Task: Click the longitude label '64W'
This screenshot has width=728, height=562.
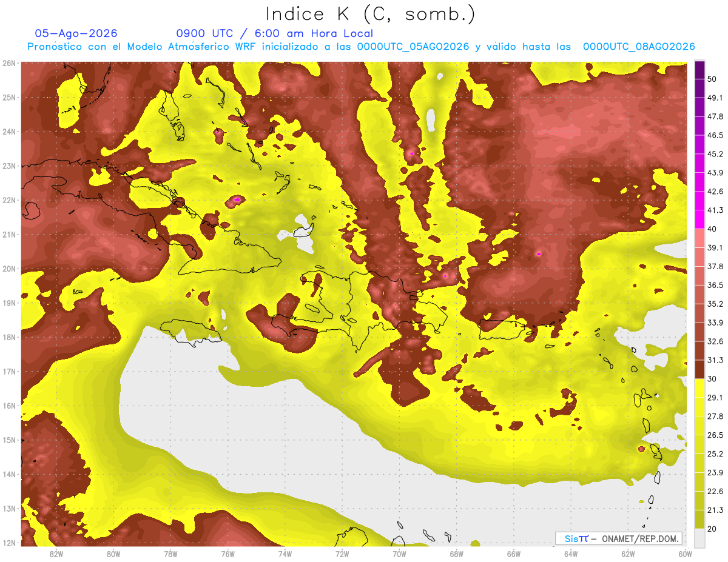Action: [x=571, y=553]
